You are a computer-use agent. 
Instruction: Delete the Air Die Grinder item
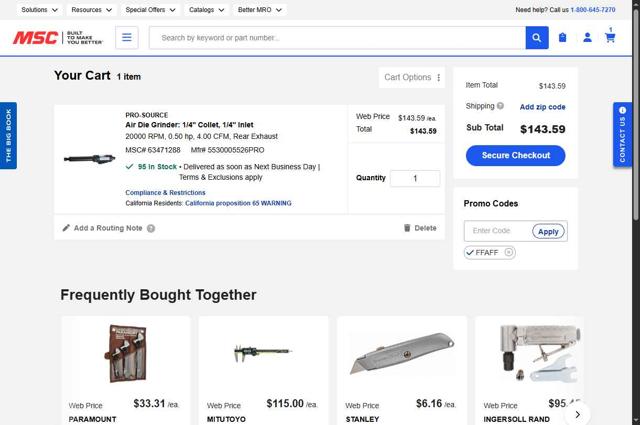[420, 228]
